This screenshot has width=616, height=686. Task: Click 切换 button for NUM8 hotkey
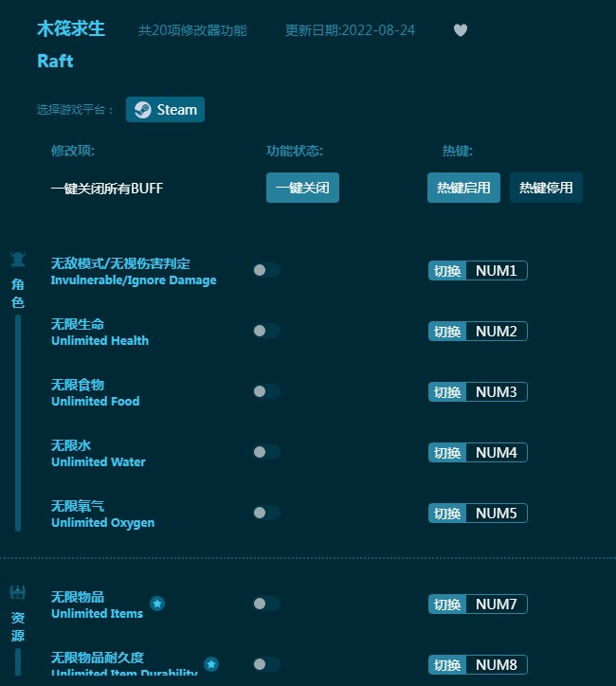pos(447,664)
